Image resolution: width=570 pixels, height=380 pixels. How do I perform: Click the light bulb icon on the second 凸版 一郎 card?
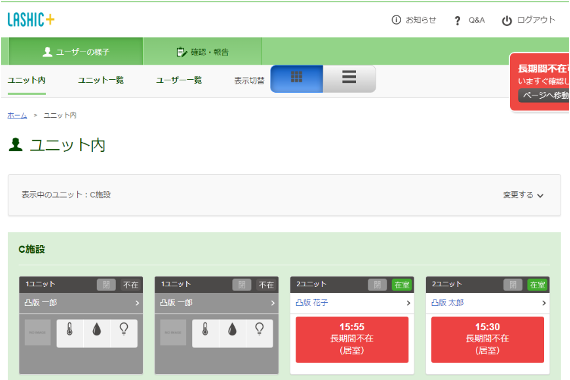[x=259, y=329]
